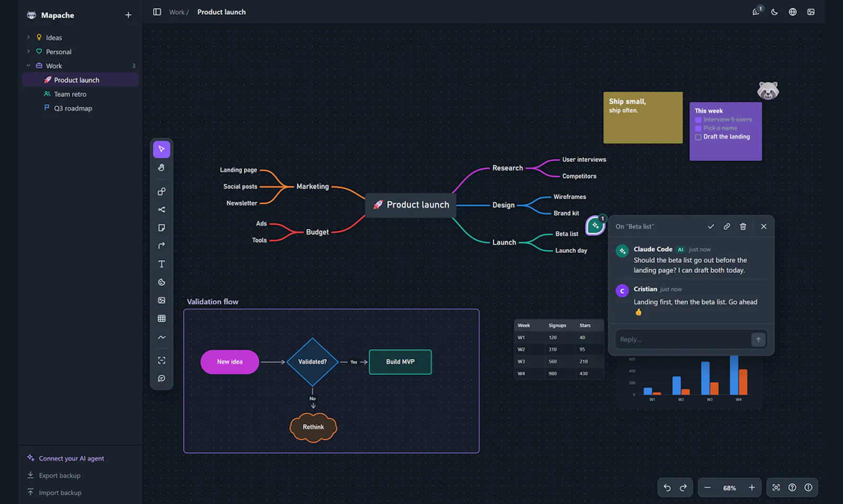Select the hand pan tool
The image size is (843, 504).
(x=162, y=167)
